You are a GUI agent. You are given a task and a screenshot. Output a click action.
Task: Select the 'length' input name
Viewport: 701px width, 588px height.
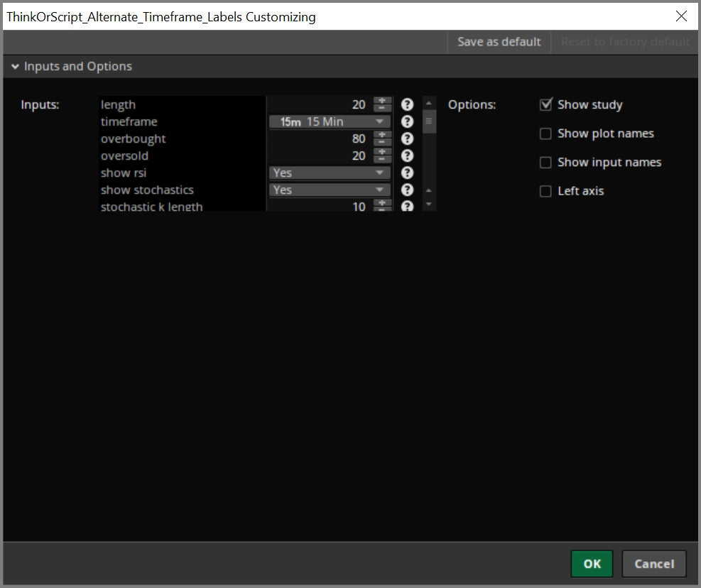(x=118, y=105)
